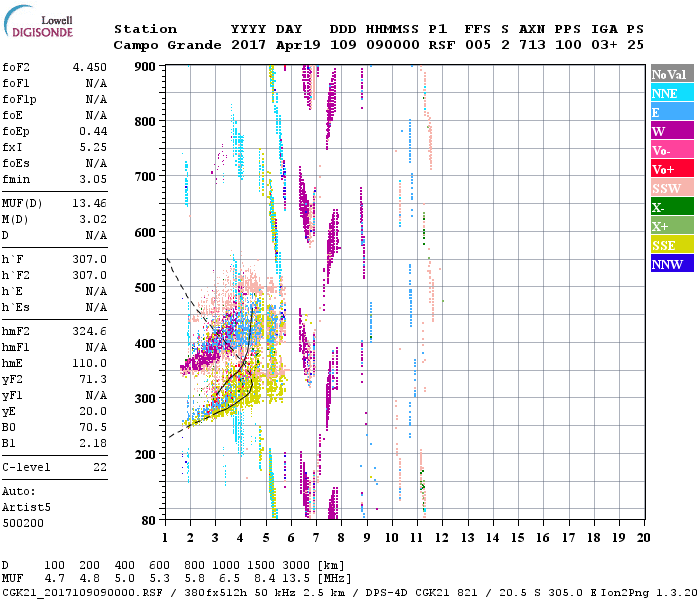Image resolution: width=700 pixels, height=600 pixels.
Task: Click the Artist5 auto-scaling label
Action: tap(26, 507)
